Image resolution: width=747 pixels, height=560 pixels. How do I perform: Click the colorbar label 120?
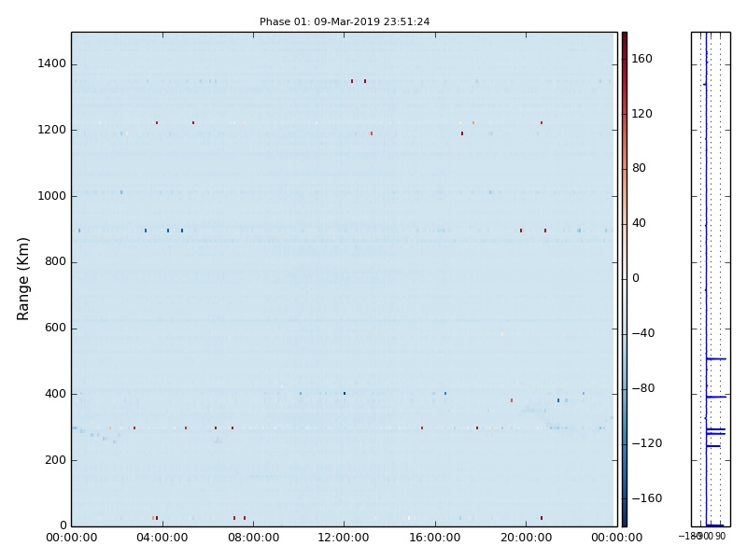point(641,113)
